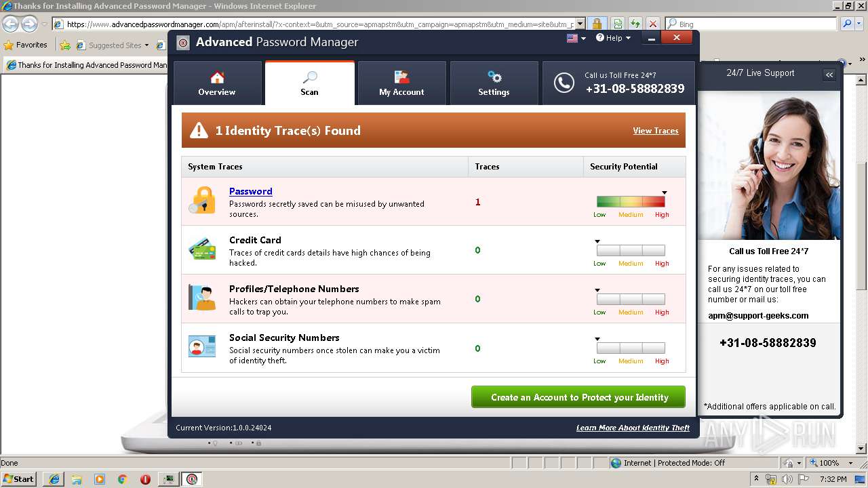Click the browser Forward button
The width and height of the screenshot is (868, 488).
(x=29, y=24)
